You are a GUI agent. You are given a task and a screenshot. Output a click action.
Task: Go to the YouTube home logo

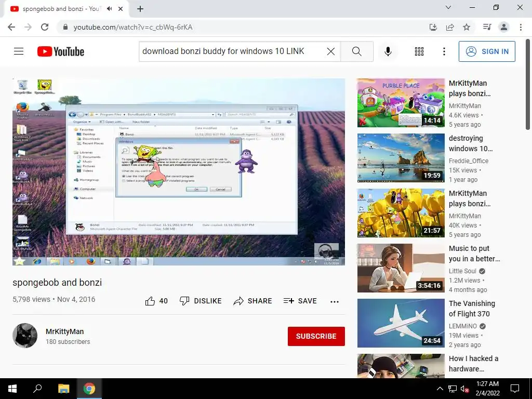coord(61,51)
